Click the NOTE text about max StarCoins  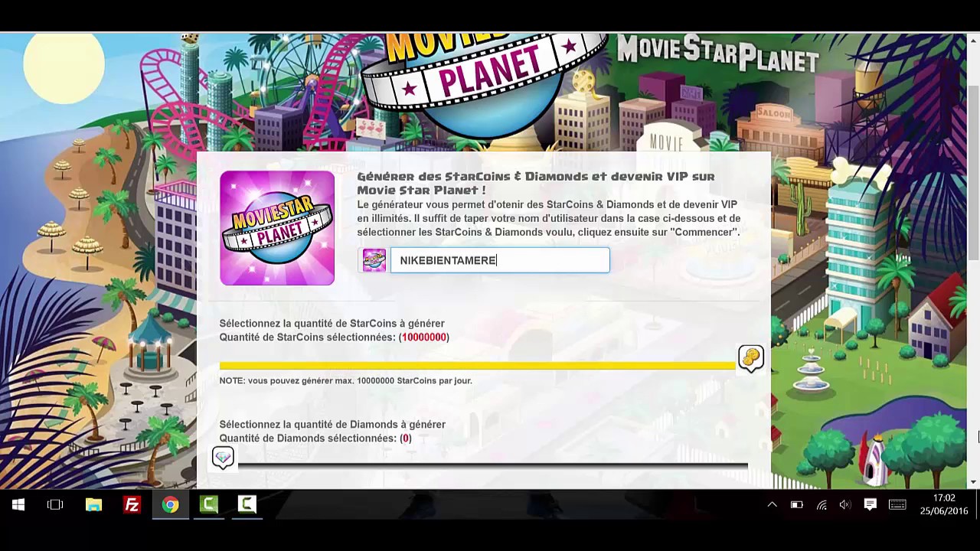point(346,380)
